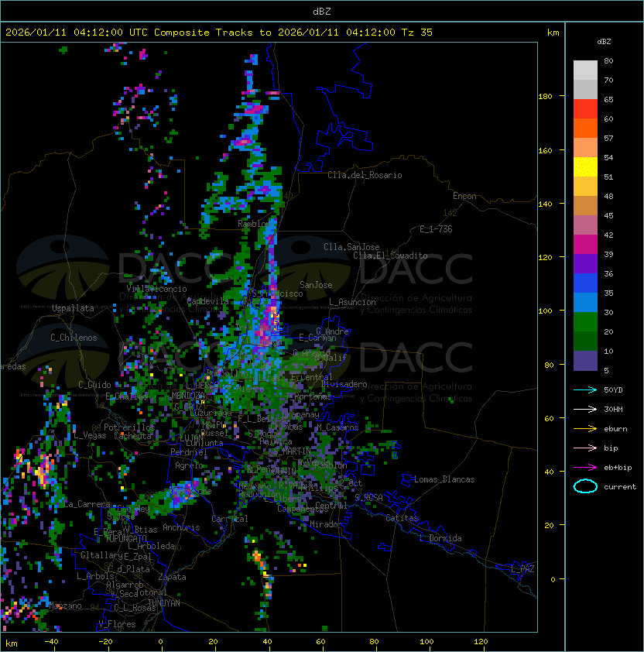
Task: Click the L_Dormida map label
Action: (x=440, y=538)
